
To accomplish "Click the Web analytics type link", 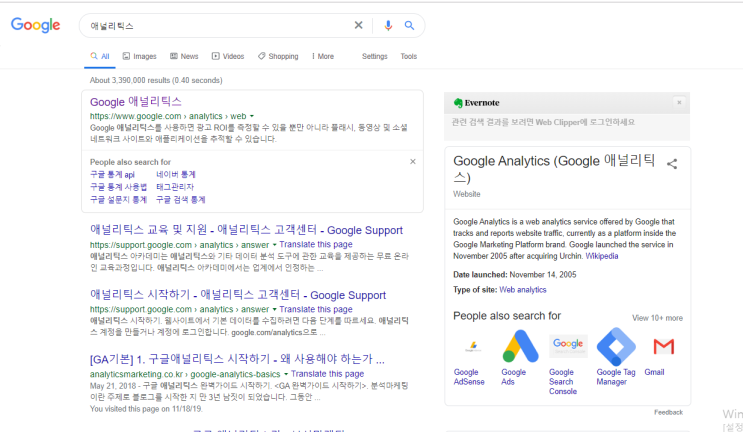I will 523,290.
